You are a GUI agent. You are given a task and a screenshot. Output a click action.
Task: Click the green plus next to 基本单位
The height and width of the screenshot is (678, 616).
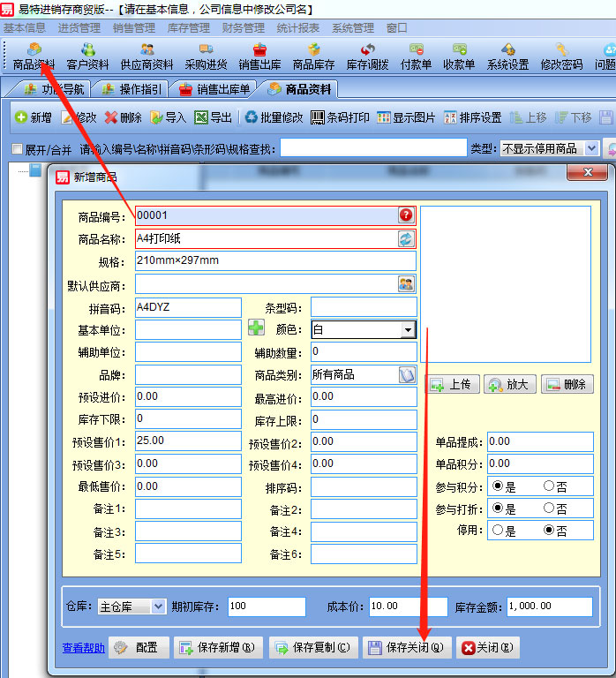256,329
